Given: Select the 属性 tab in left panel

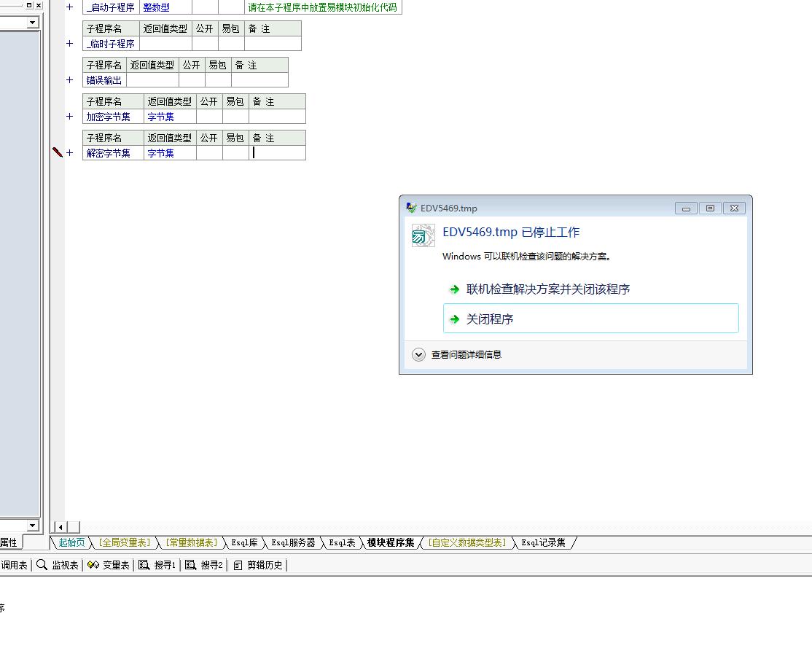Looking at the screenshot, I should pos(9,542).
